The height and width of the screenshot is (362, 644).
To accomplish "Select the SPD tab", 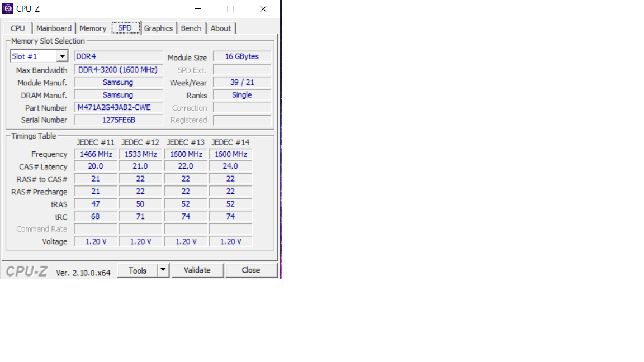I will pos(125,27).
